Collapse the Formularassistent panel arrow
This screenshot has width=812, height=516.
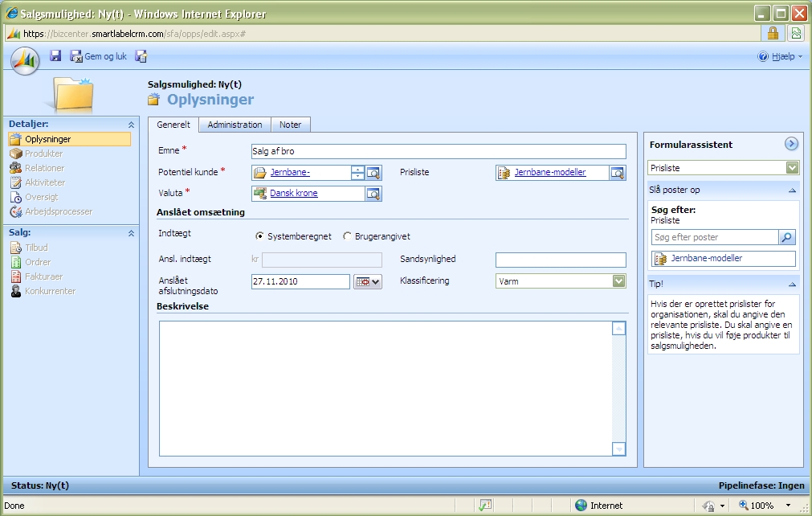pos(791,144)
